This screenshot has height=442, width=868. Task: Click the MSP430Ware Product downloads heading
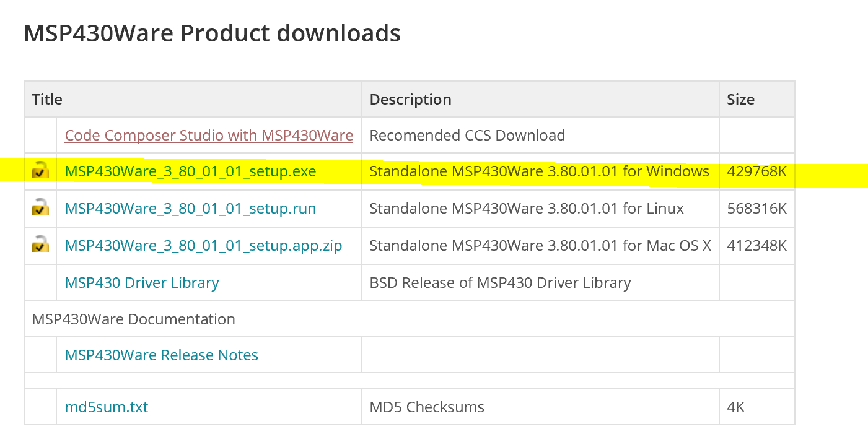(212, 33)
